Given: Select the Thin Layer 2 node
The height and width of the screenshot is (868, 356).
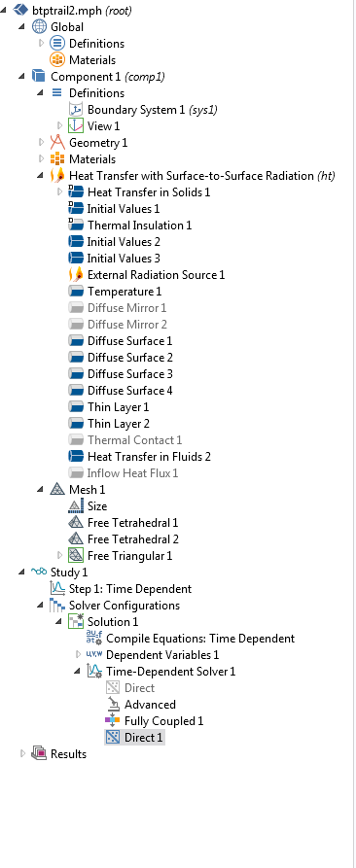Looking at the screenshot, I should tap(119, 424).
